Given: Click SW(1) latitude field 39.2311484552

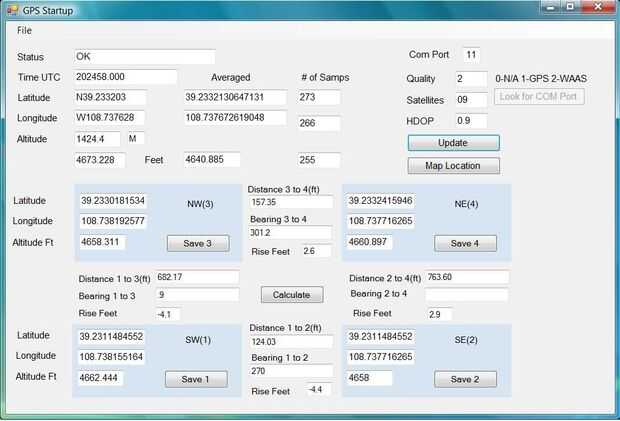Looking at the screenshot, I should tap(112, 337).
